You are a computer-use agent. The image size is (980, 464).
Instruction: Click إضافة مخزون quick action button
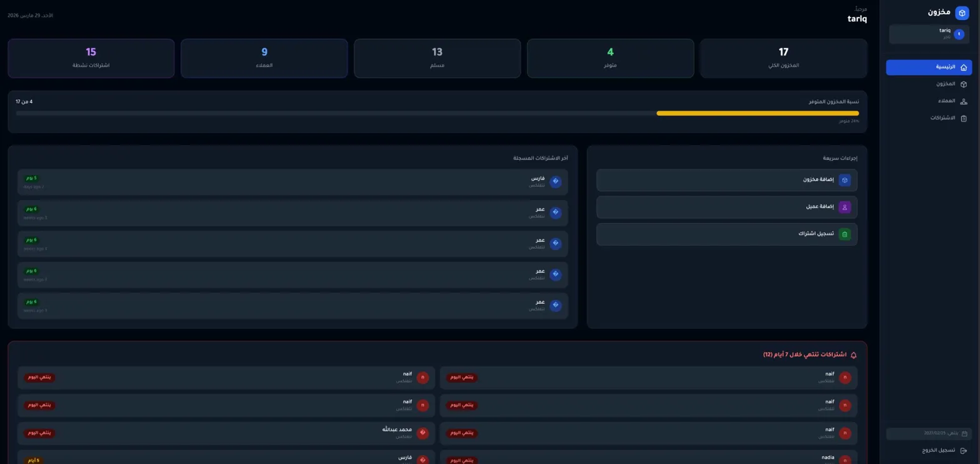coord(726,180)
